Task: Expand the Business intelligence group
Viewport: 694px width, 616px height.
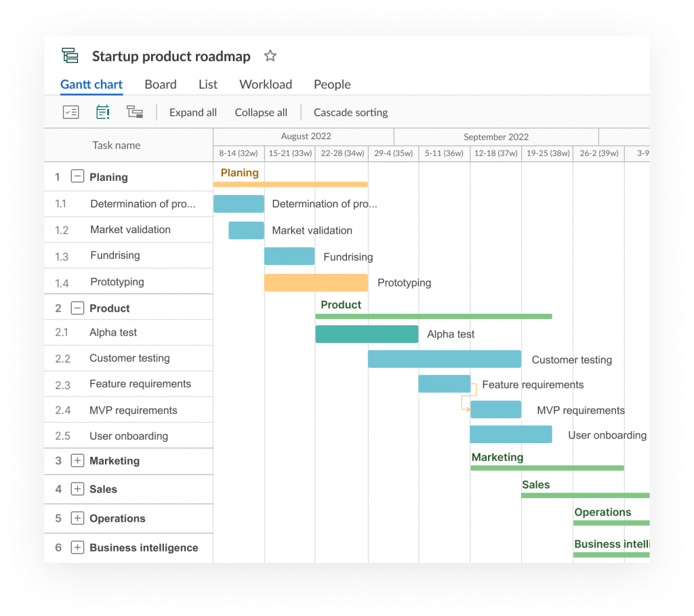Action: [x=77, y=547]
